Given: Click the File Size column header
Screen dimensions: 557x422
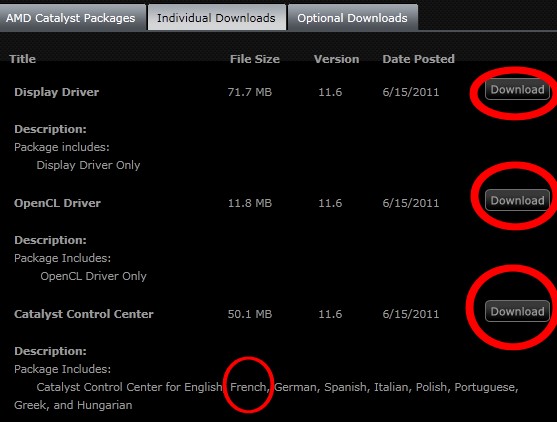Looking at the screenshot, I should (x=255, y=59).
